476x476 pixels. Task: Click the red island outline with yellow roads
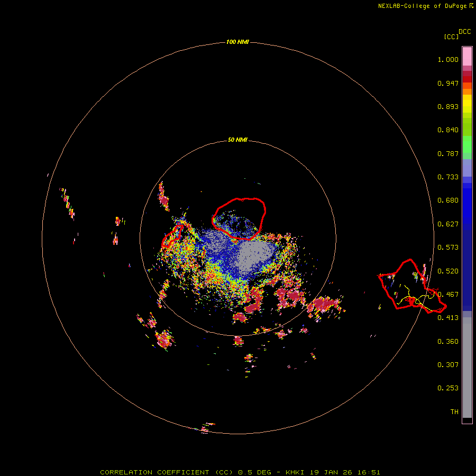(411, 286)
